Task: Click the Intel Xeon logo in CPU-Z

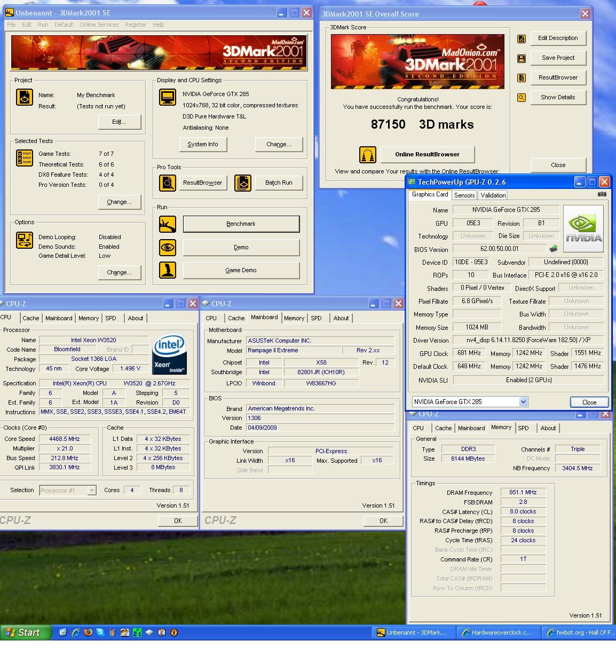Action: coord(169,355)
